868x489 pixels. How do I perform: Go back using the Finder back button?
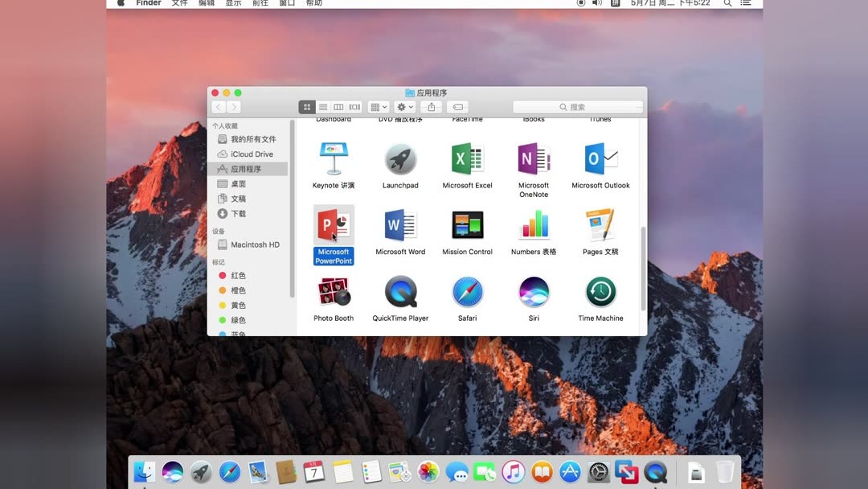pyautogui.click(x=218, y=106)
